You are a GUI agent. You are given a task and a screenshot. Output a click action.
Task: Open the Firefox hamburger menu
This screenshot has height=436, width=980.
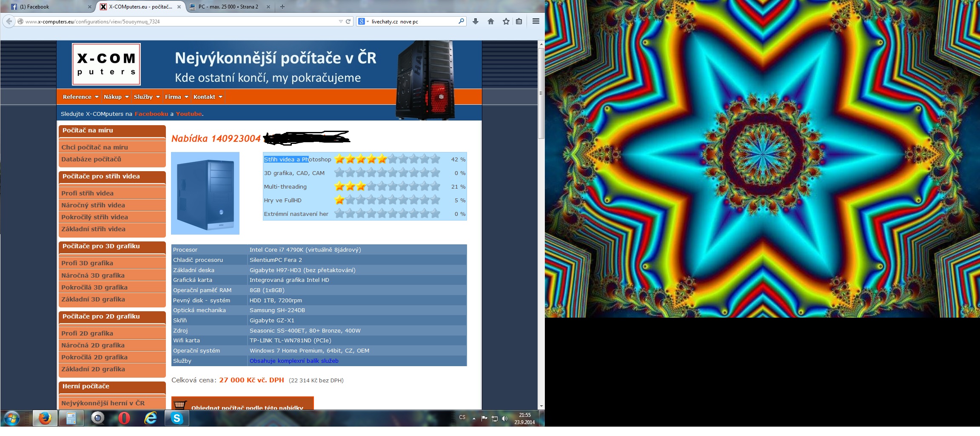536,21
